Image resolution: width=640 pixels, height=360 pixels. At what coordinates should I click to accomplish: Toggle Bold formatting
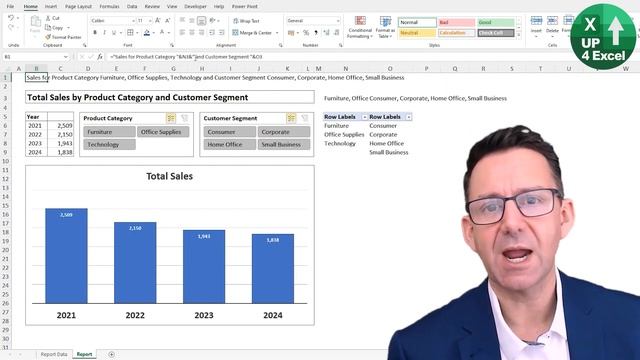point(95,33)
